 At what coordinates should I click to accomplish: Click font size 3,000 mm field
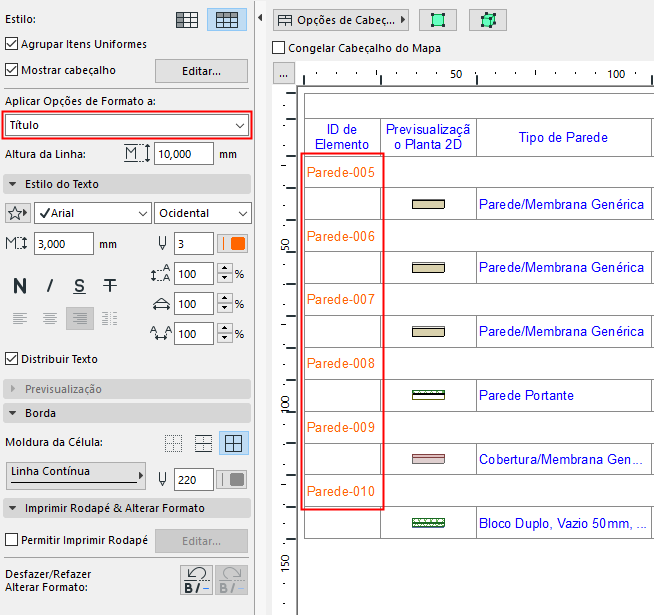64,244
